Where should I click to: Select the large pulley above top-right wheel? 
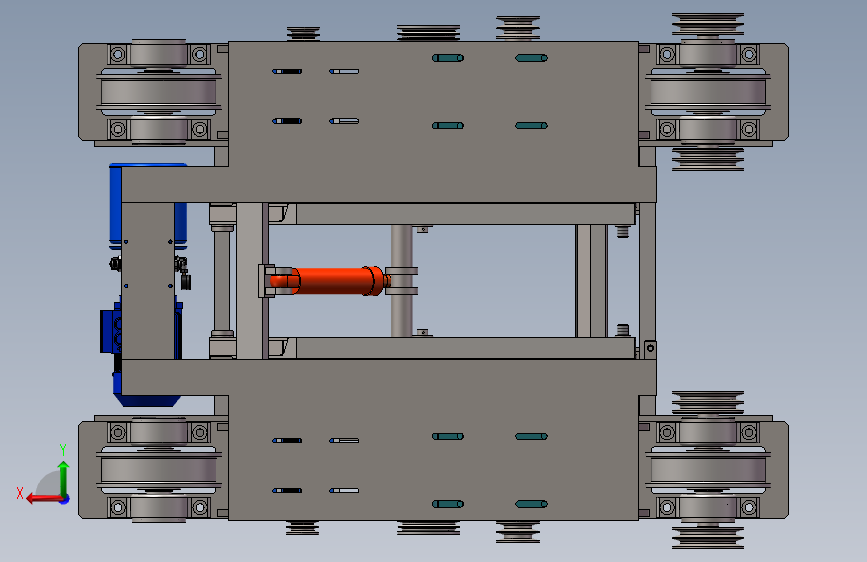coord(708,25)
